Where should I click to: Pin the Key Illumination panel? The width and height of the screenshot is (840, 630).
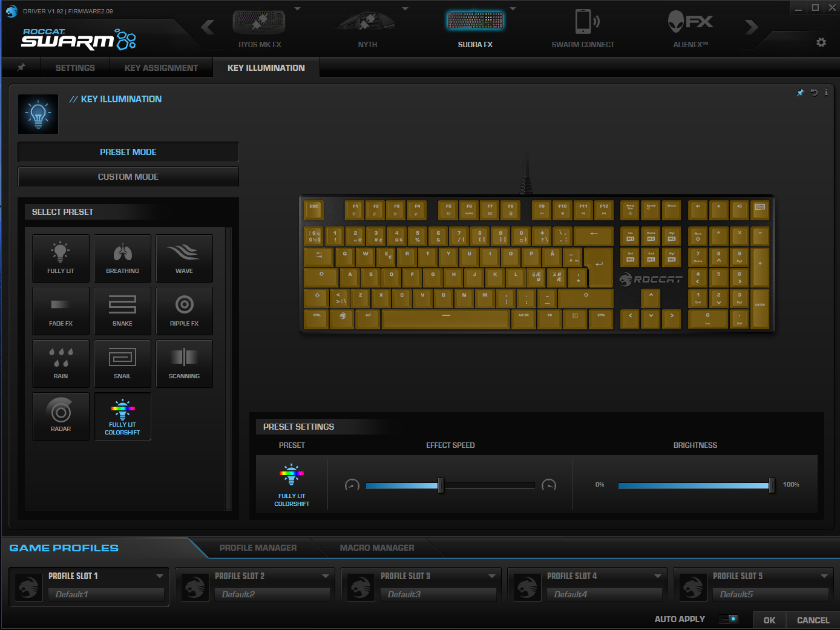pos(800,93)
